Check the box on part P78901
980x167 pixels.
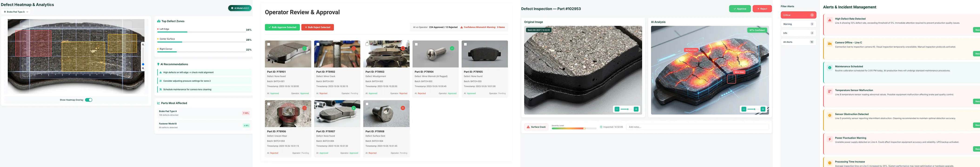[269, 44]
